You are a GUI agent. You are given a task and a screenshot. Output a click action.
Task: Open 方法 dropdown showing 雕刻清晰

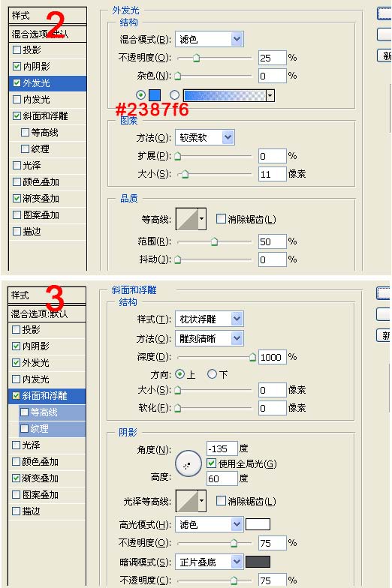(209, 338)
